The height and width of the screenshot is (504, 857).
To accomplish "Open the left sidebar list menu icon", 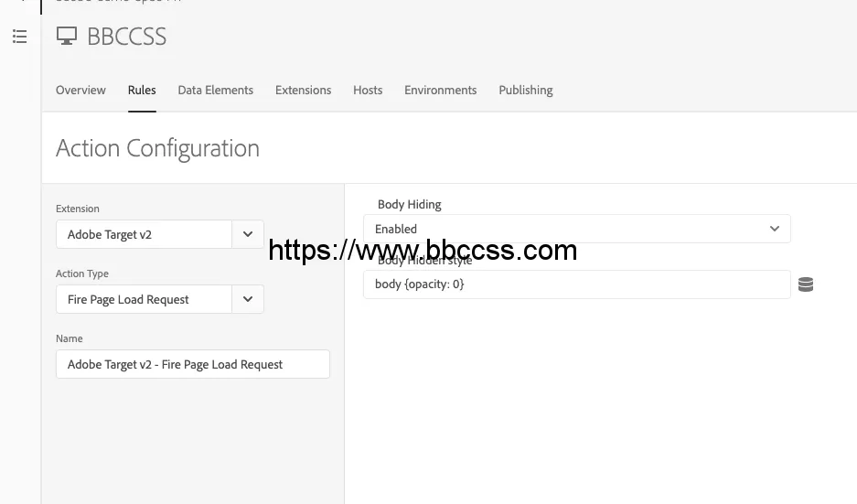I will pyautogui.click(x=20, y=37).
